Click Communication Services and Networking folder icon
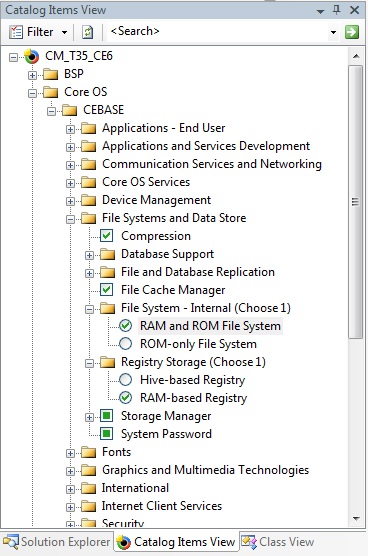The width and height of the screenshot is (368, 556). [88, 165]
